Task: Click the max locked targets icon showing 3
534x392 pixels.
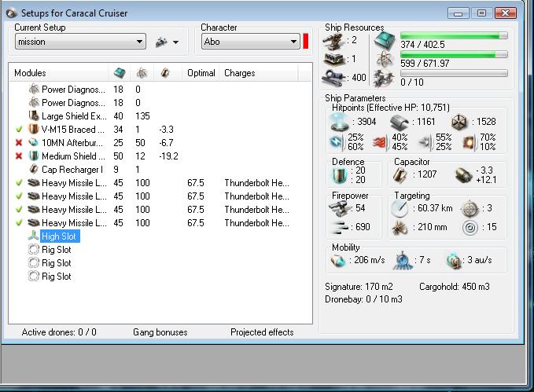Action: tap(470, 209)
